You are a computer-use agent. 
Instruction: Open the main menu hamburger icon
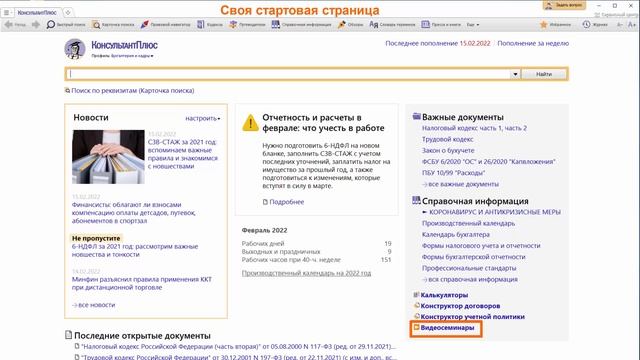6,13
